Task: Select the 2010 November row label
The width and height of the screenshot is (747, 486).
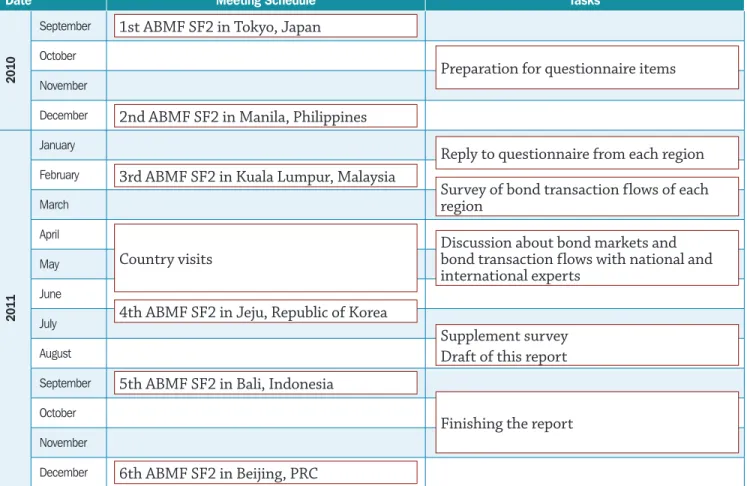Action: [63, 86]
